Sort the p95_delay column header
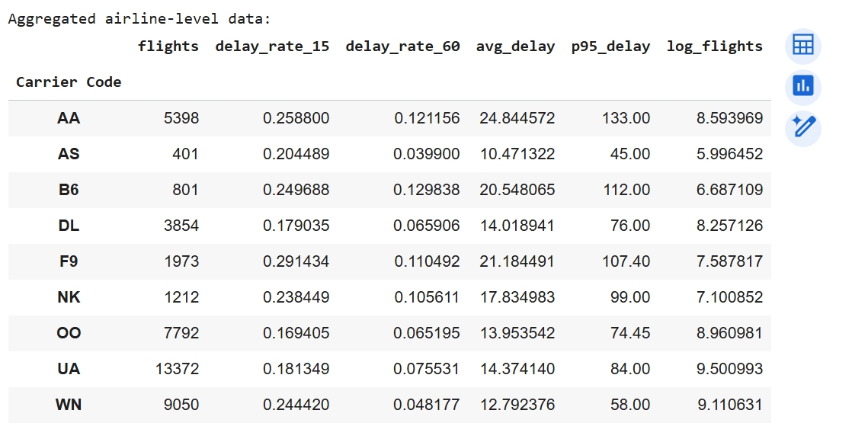This screenshot has width=868, height=439. pos(609,46)
